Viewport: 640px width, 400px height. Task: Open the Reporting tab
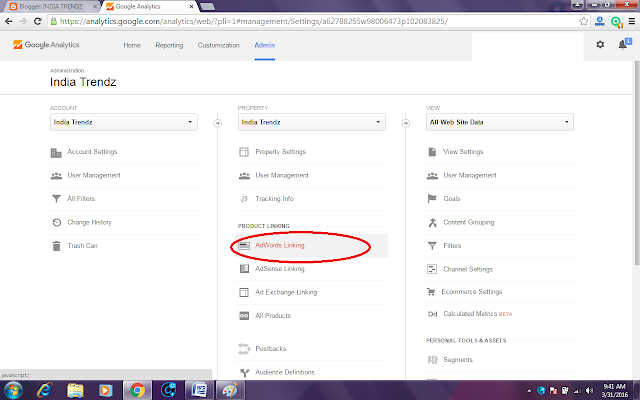pos(169,45)
